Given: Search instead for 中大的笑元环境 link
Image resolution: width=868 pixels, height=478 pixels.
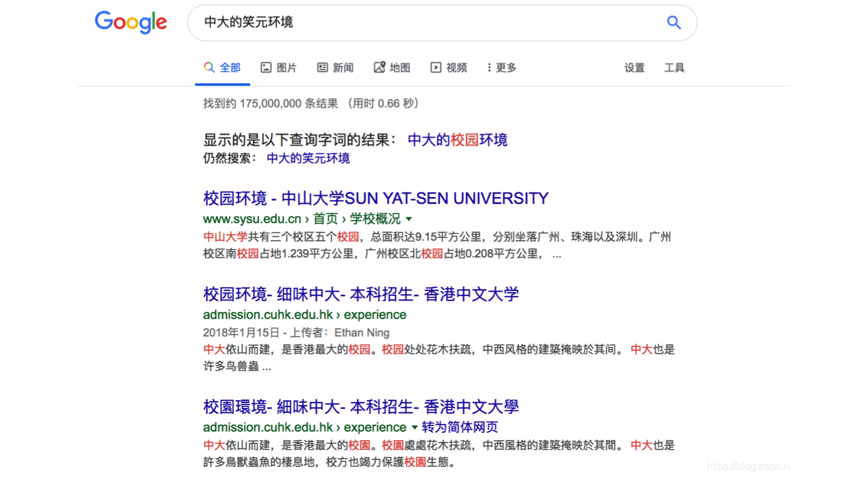Looking at the screenshot, I should (308, 158).
